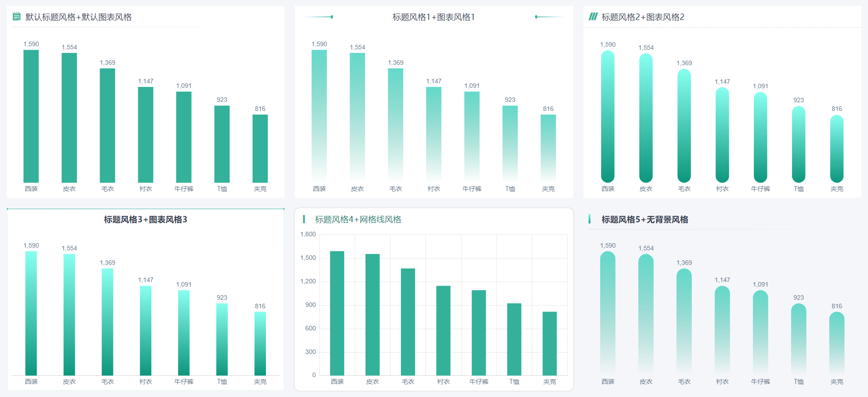Click the 夹克 bar in the 默认图表风格 chart
868x397 pixels.
tap(260, 148)
